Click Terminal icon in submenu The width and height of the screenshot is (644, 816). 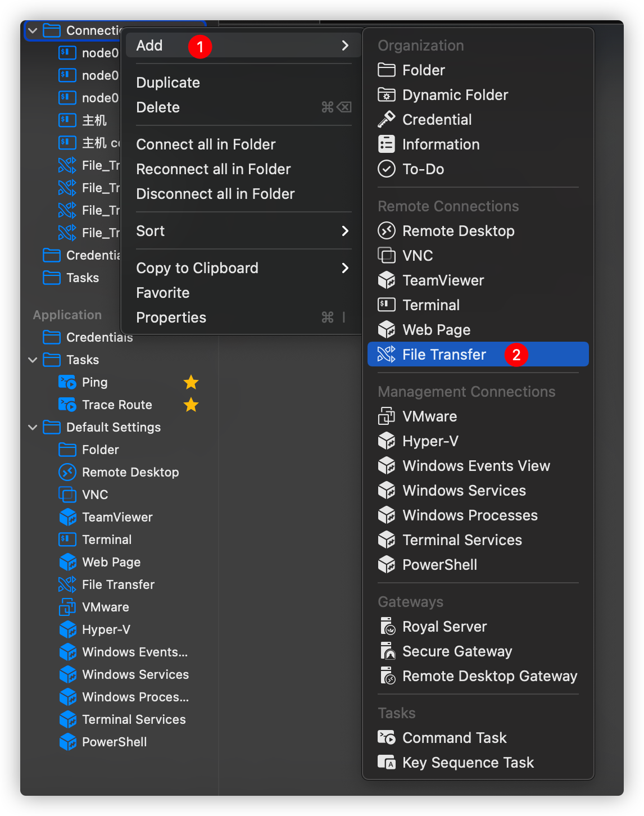387,305
